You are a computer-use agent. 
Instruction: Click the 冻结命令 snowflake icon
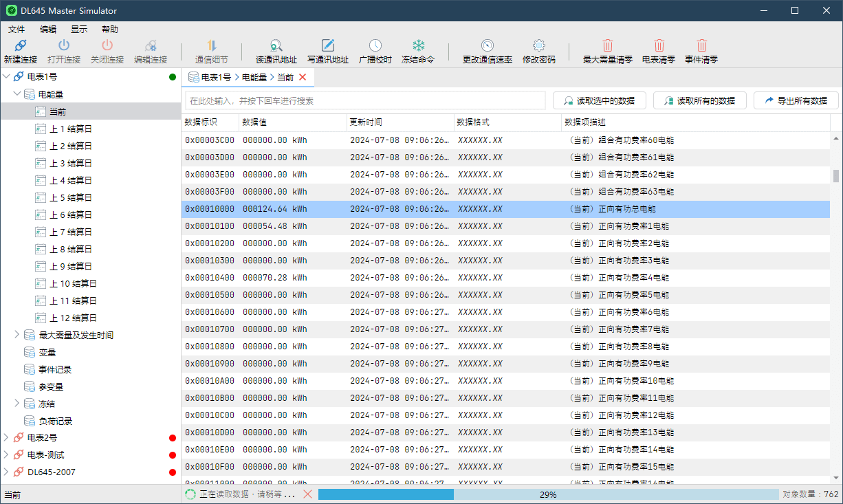(x=418, y=46)
